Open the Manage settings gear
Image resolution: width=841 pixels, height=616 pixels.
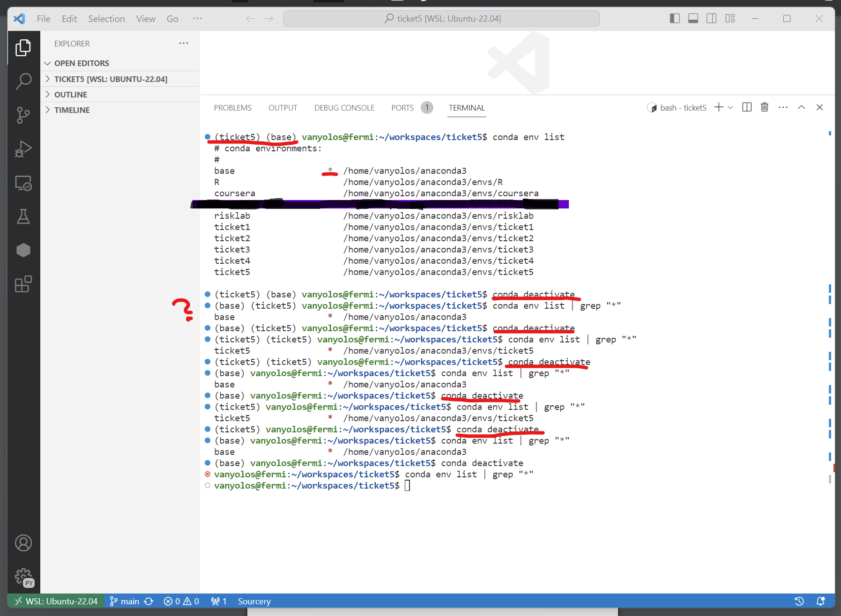click(23, 577)
